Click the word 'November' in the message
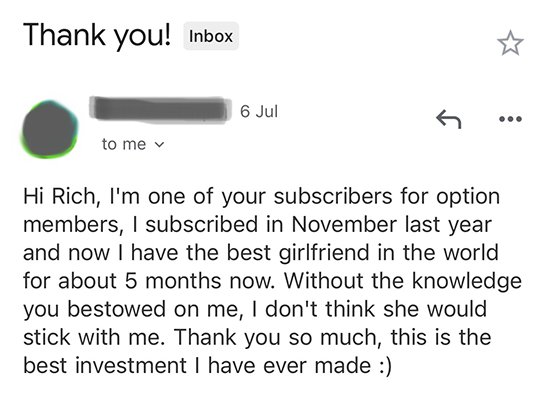 344,224
